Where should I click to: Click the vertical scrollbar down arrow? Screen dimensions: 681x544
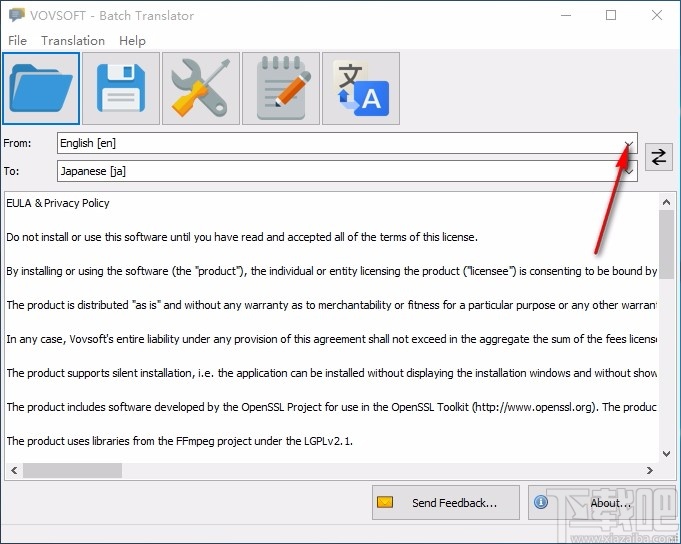666,454
